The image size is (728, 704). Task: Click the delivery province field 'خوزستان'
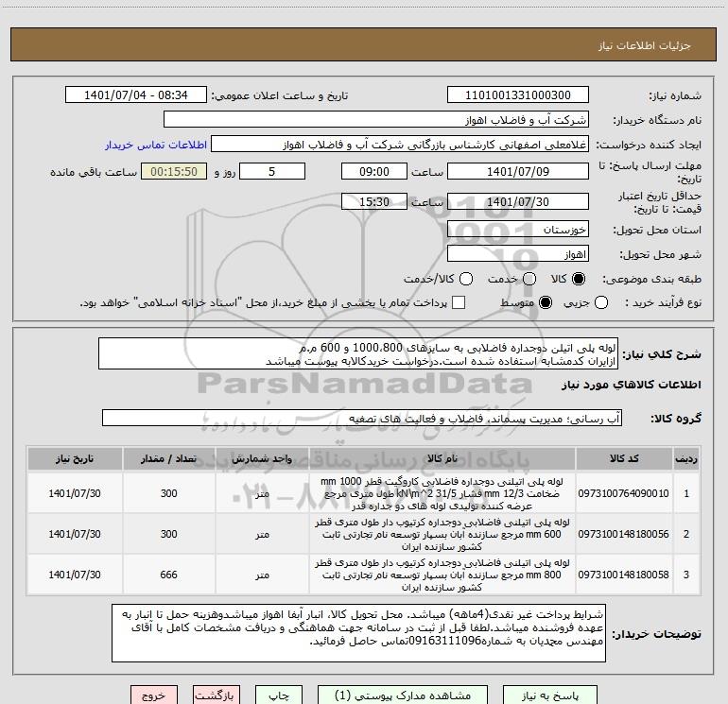[517, 230]
